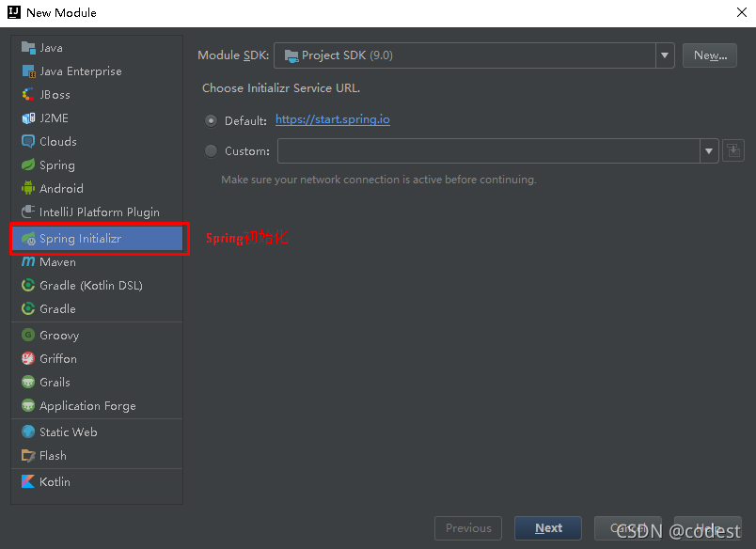Click inside the Custom URL text field

tap(488, 150)
